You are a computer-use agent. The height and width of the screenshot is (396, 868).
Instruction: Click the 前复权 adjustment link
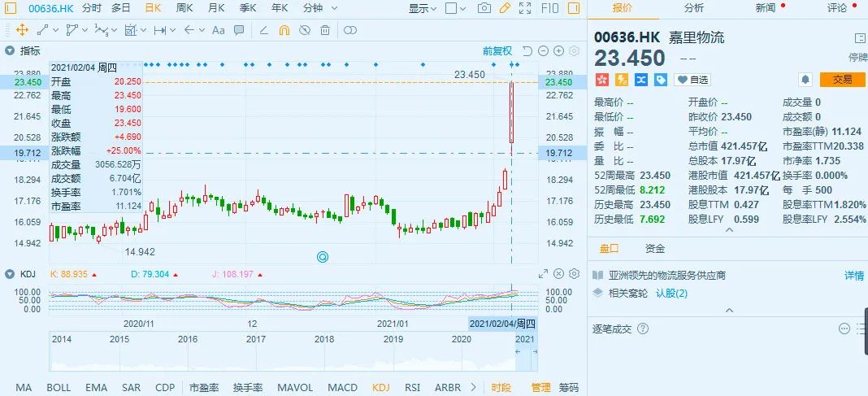click(x=497, y=51)
